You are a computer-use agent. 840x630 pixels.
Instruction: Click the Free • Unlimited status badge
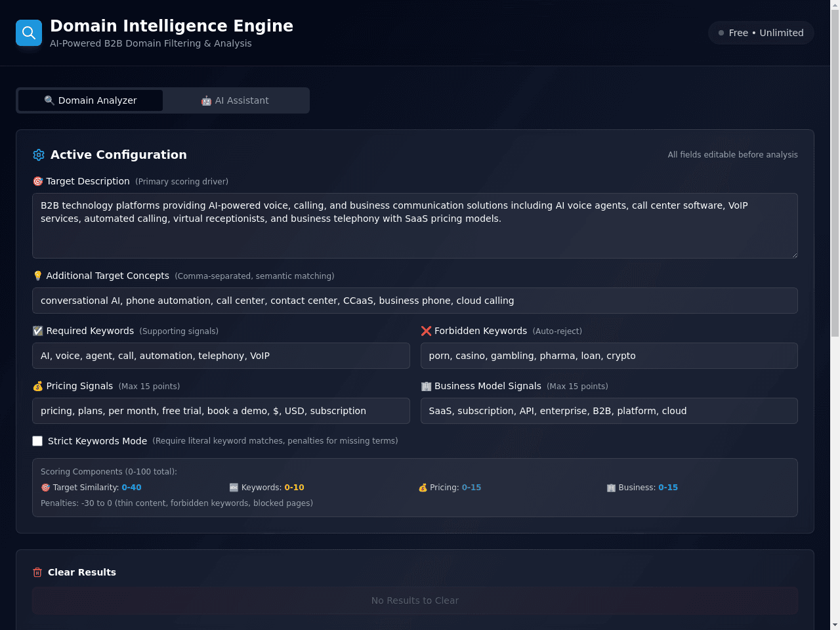pyautogui.click(x=761, y=33)
